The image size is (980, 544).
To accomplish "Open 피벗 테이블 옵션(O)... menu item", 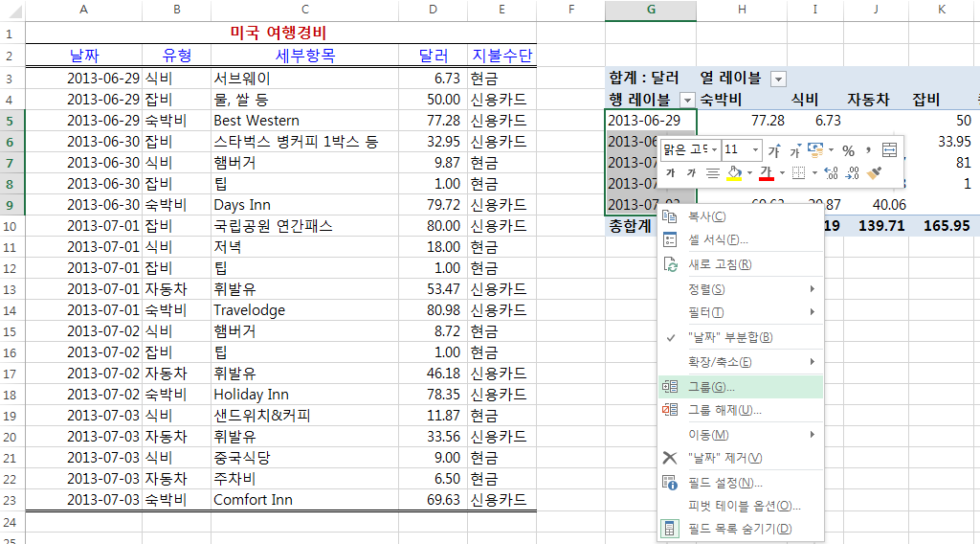I will point(741,506).
